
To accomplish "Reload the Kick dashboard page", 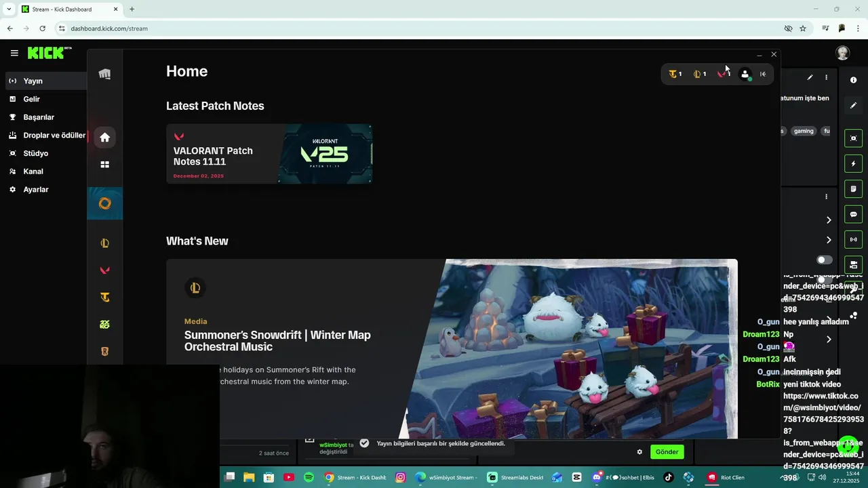I will (x=42, y=28).
